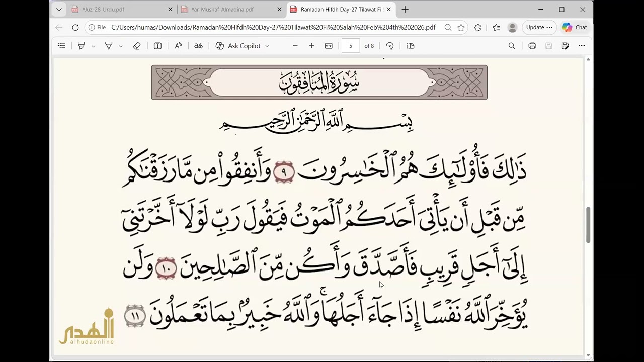Screen dimensions: 644x362
Task: Click the scrollbar down arrow
Action: (x=588, y=355)
